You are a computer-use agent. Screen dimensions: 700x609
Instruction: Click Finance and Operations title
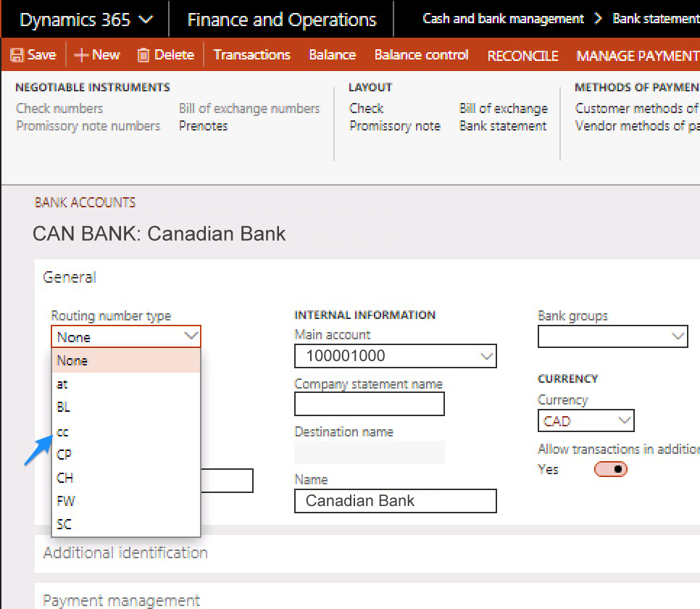(282, 20)
